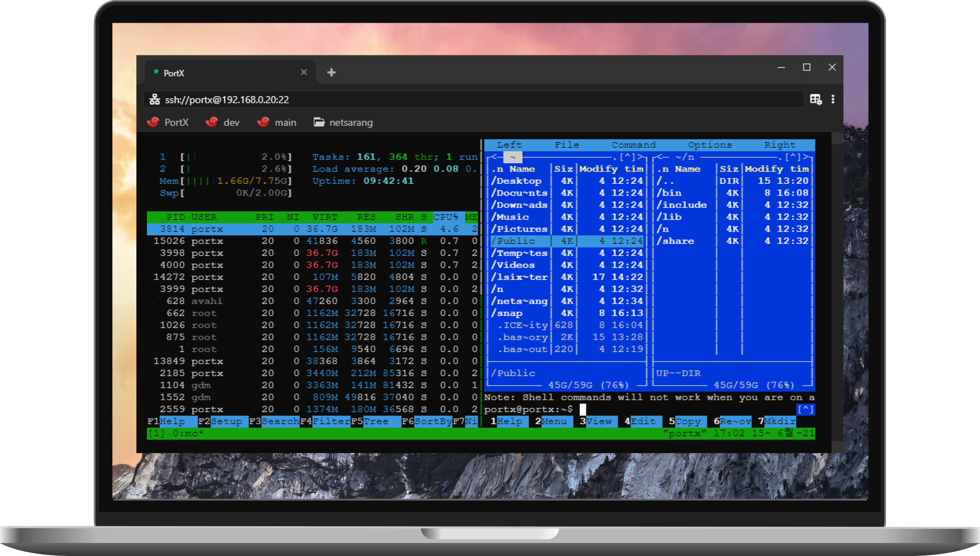
Task: Open the Options menu in Midnight Commander
Action: [x=710, y=145]
